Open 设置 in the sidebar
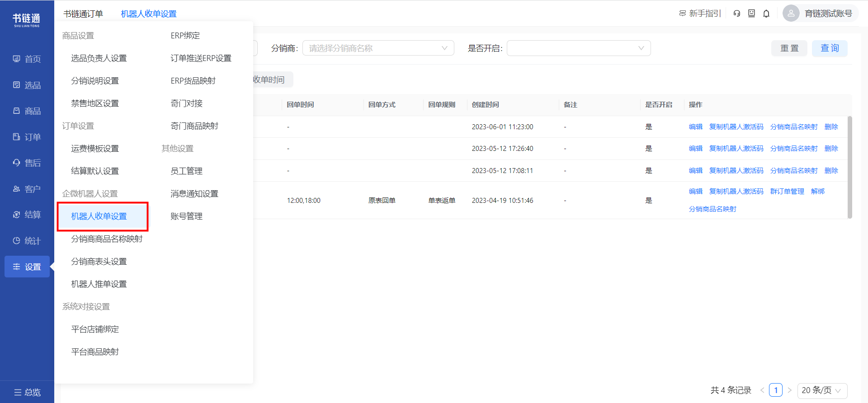Viewport: 868px width, 403px height. tap(27, 267)
